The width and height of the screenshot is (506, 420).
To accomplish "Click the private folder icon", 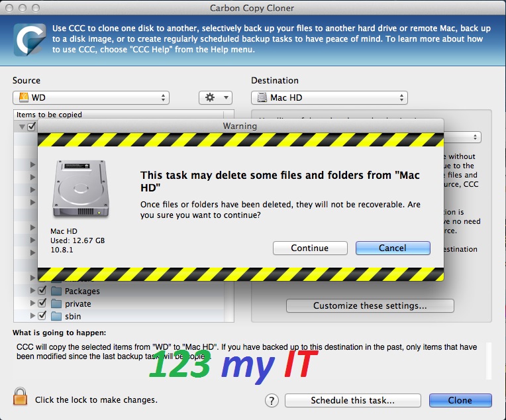I will pyautogui.click(x=56, y=303).
